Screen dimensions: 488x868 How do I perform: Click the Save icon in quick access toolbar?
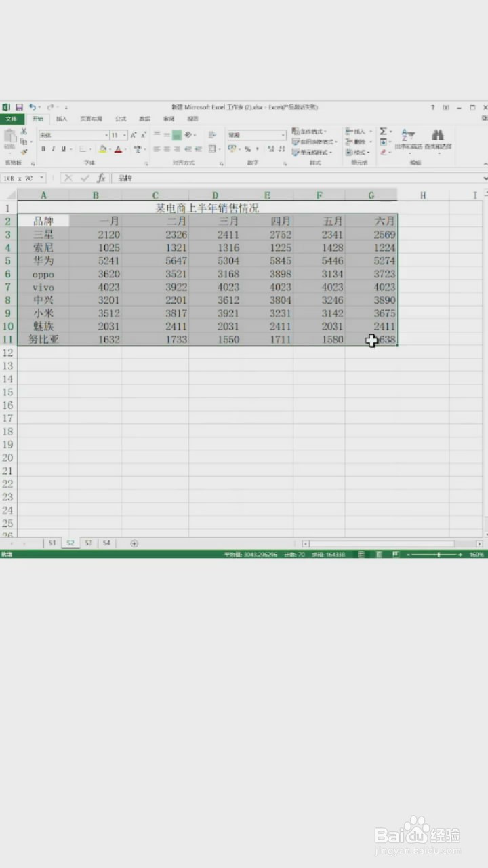pyautogui.click(x=19, y=107)
